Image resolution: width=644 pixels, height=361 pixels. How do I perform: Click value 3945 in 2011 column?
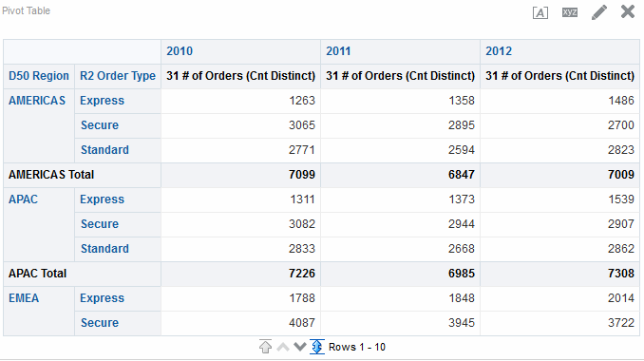462,323
